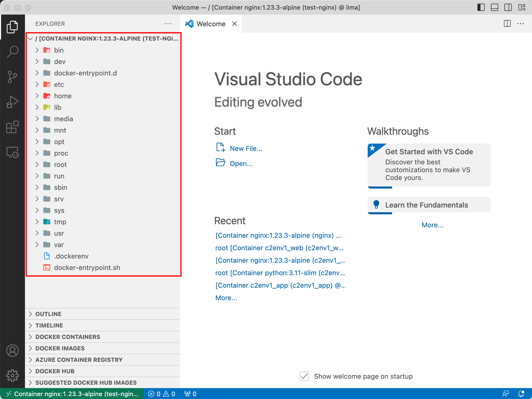Image resolution: width=532 pixels, height=399 pixels.
Task: Toggle the bottom panel visibility
Action: 494,7
